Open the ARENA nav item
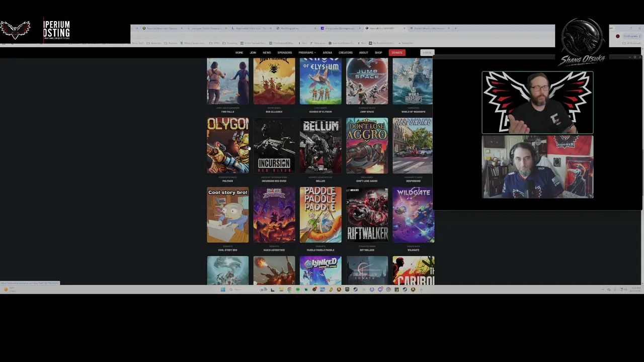The width and height of the screenshot is (644, 362). [x=327, y=53]
